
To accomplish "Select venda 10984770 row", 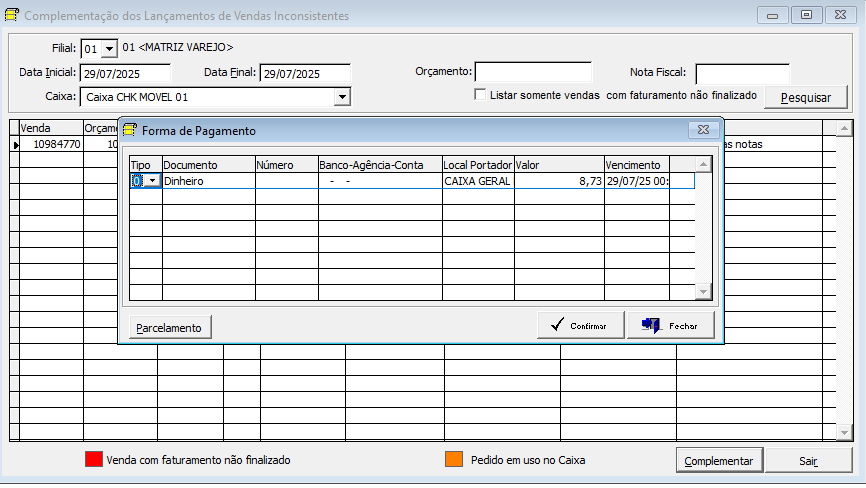I will coord(51,144).
